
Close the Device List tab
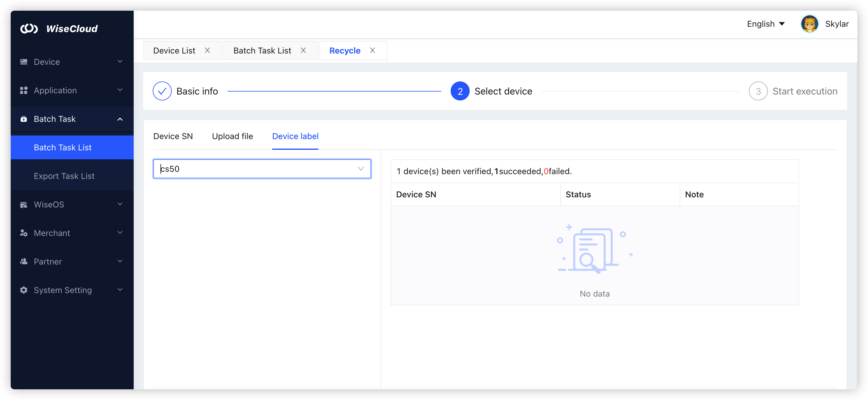tap(207, 50)
